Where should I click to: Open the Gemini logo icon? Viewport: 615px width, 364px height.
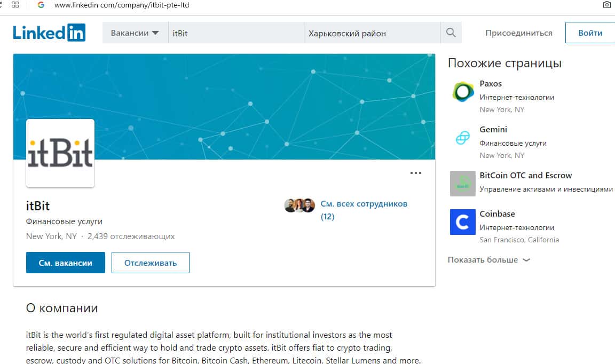tap(462, 138)
